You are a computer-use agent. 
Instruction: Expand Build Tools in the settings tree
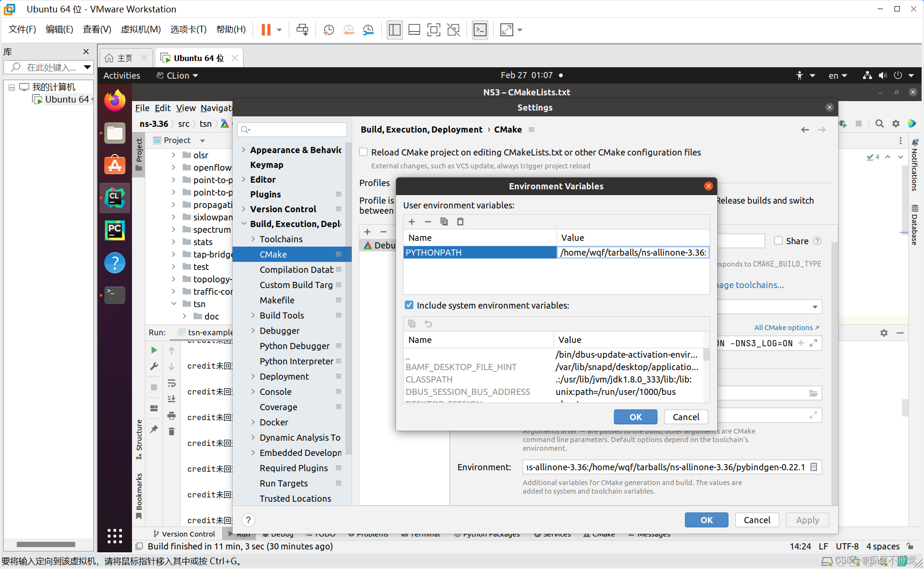point(253,315)
